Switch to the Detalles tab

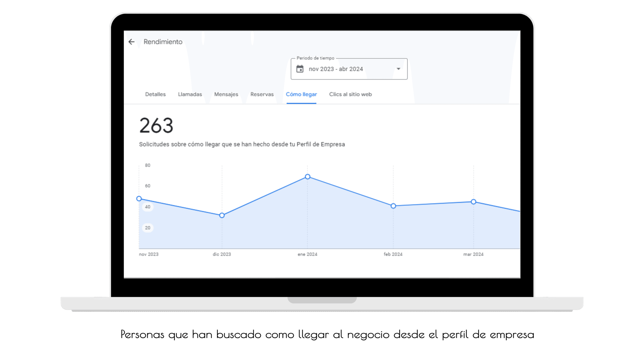(x=155, y=94)
